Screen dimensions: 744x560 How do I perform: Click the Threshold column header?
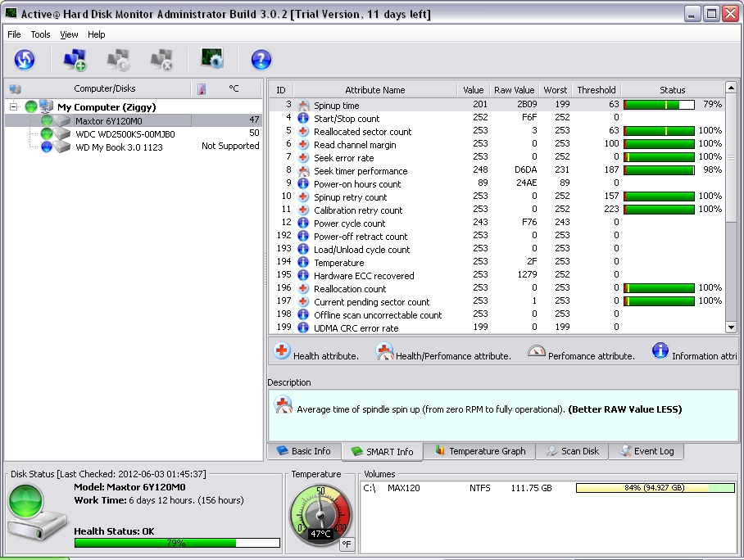(x=597, y=89)
